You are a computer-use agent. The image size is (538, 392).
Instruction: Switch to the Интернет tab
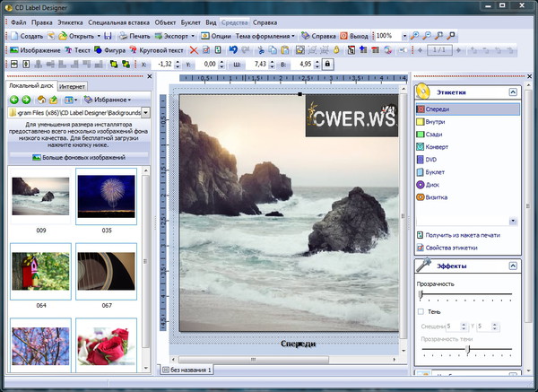72,86
